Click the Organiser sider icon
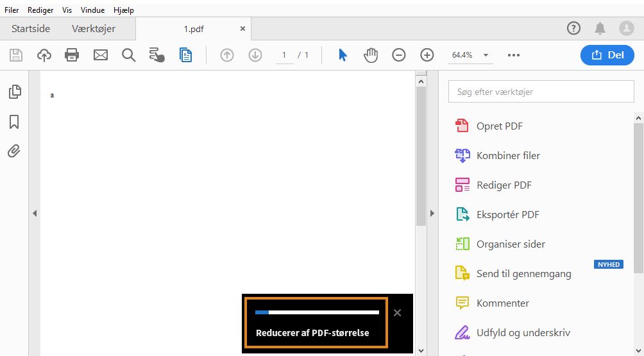 [x=462, y=244]
